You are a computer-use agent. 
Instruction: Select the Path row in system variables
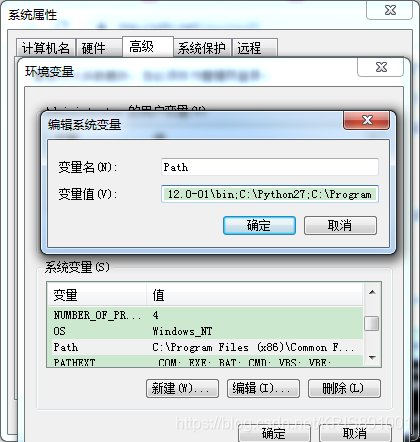(x=205, y=347)
